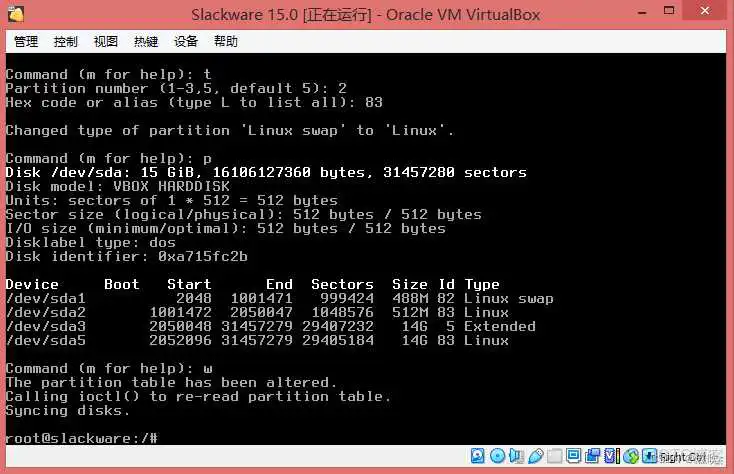Click the root@slackware:/# shell prompt
The image size is (734, 474).
[x=82, y=438]
